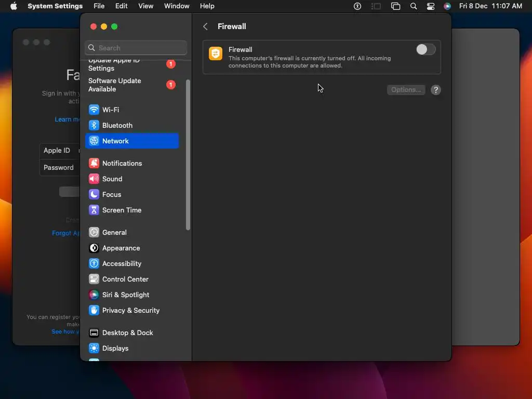This screenshot has height=399, width=532.
Task: Open Sound settings via speaker icon
Action: click(94, 179)
